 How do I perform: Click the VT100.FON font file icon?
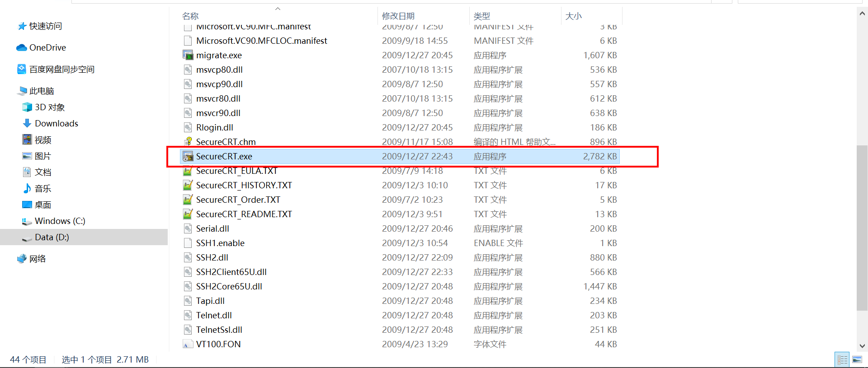coord(188,344)
